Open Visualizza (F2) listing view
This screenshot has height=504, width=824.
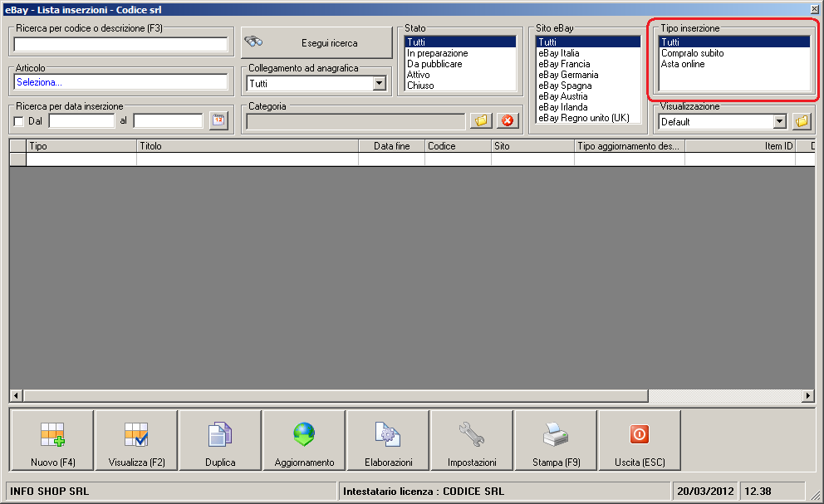click(x=136, y=440)
